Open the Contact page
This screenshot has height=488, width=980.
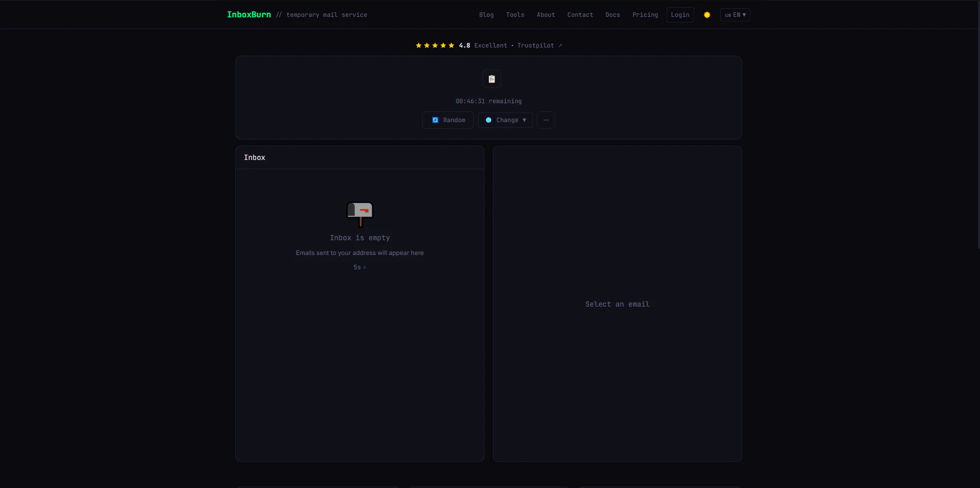tap(580, 15)
